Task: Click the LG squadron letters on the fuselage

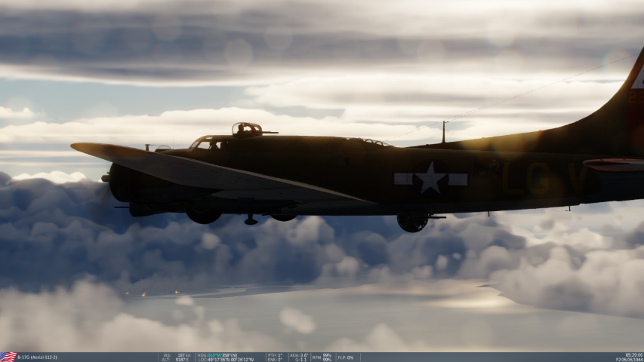Action: coord(525,179)
